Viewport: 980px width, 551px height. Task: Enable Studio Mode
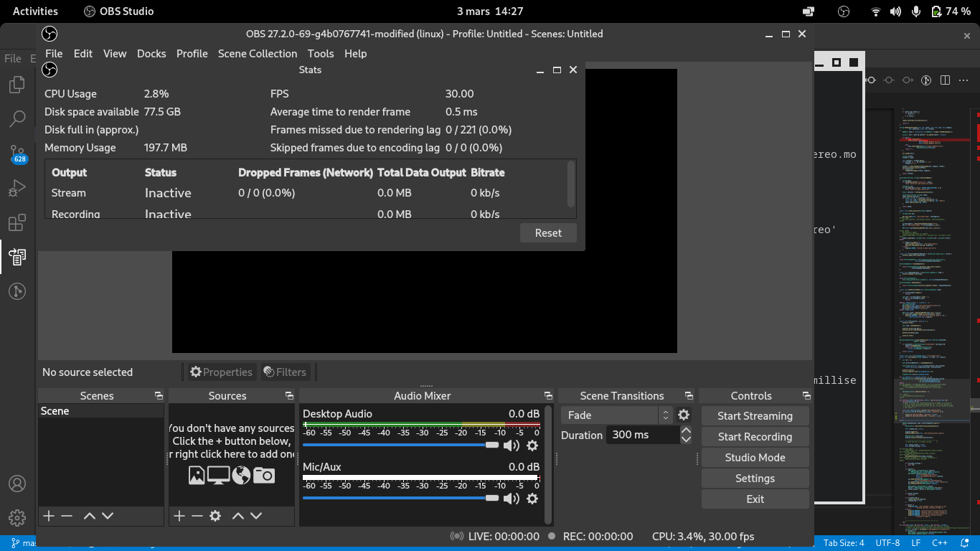point(755,457)
